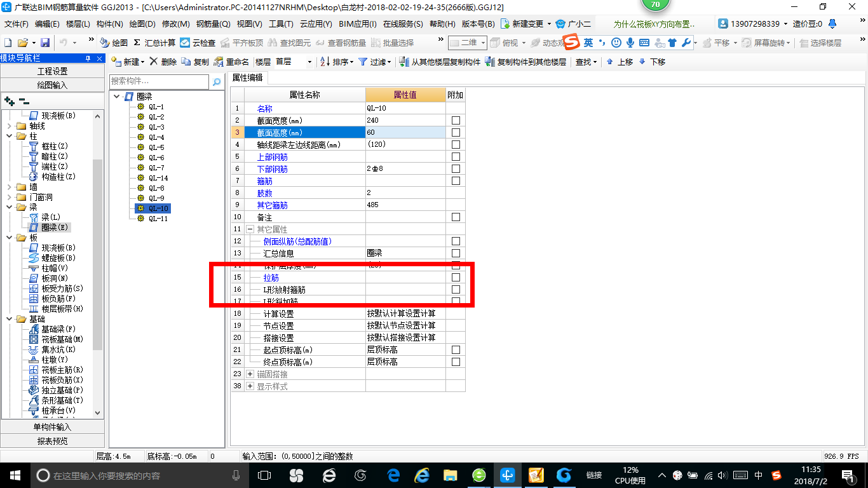Pin the 模块导航栏 panel

click(88, 58)
